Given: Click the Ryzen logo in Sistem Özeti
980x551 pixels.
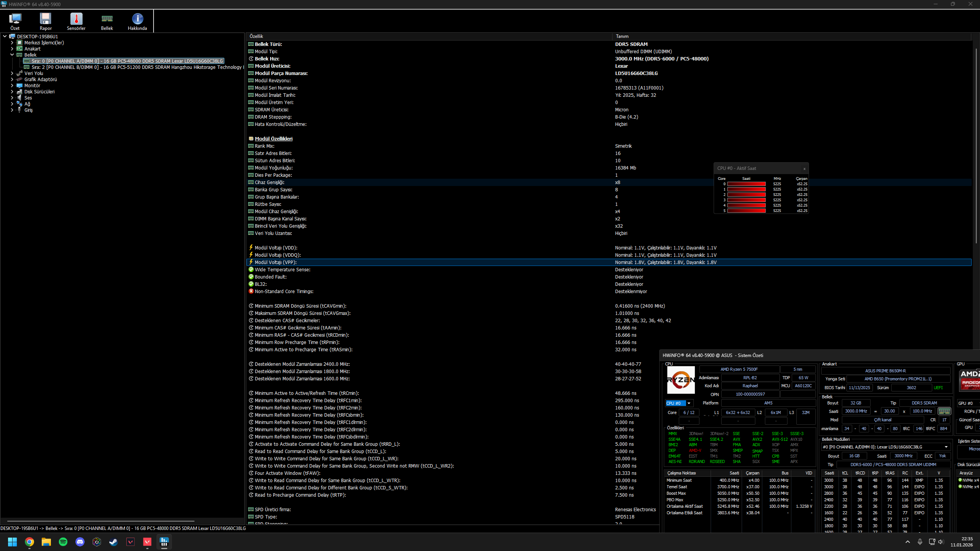Looking at the screenshot, I should (681, 380).
